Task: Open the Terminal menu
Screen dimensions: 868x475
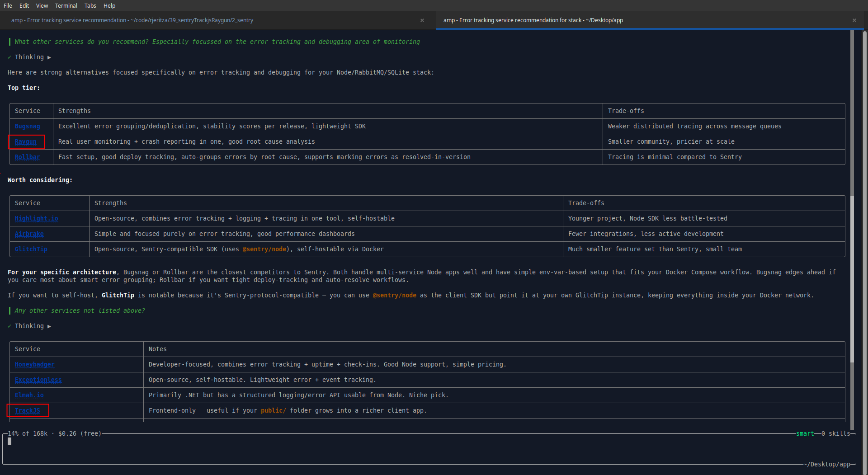Action: tap(66, 5)
